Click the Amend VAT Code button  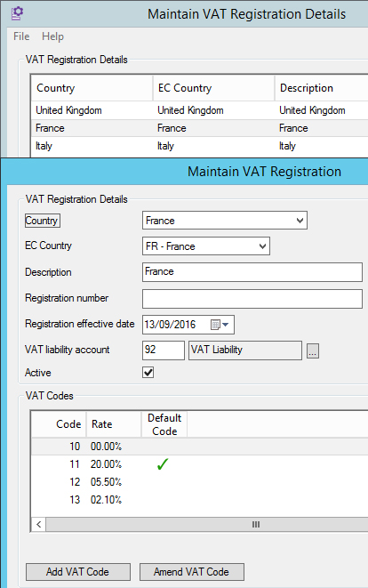click(x=191, y=572)
